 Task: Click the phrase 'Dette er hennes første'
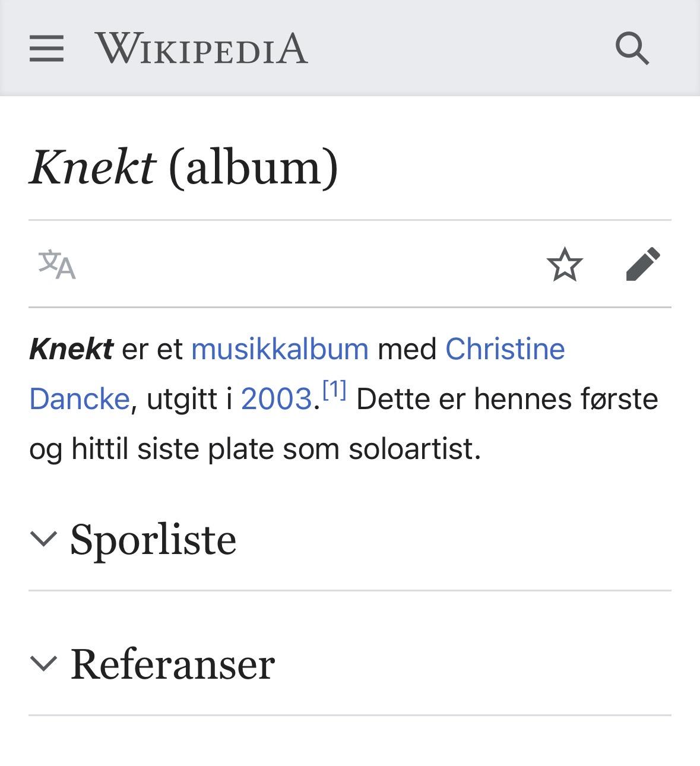[x=507, y=398]
